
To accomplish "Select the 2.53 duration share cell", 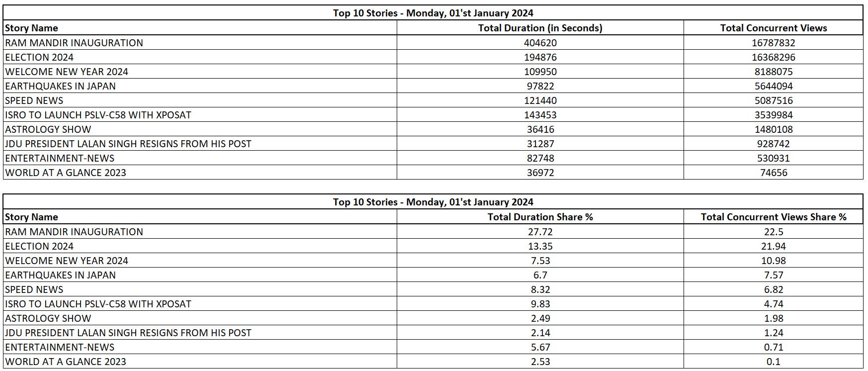I will click(x=540, y=362).
